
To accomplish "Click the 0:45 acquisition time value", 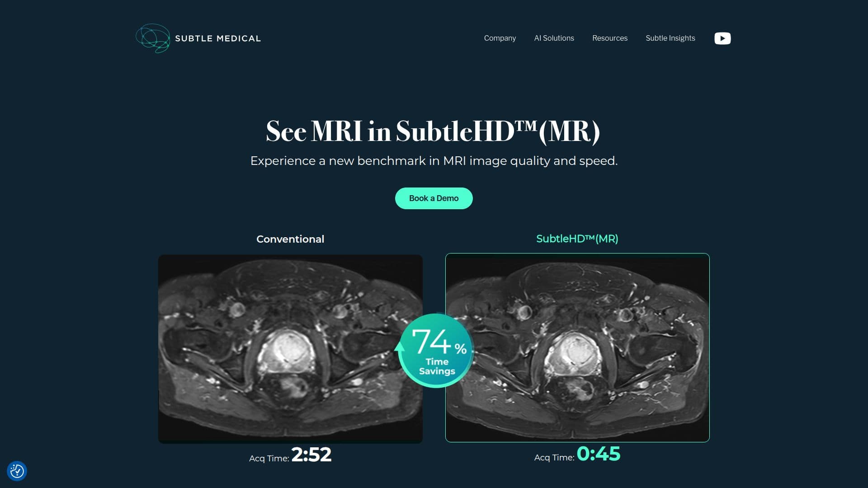I will (x=599, y=454).
